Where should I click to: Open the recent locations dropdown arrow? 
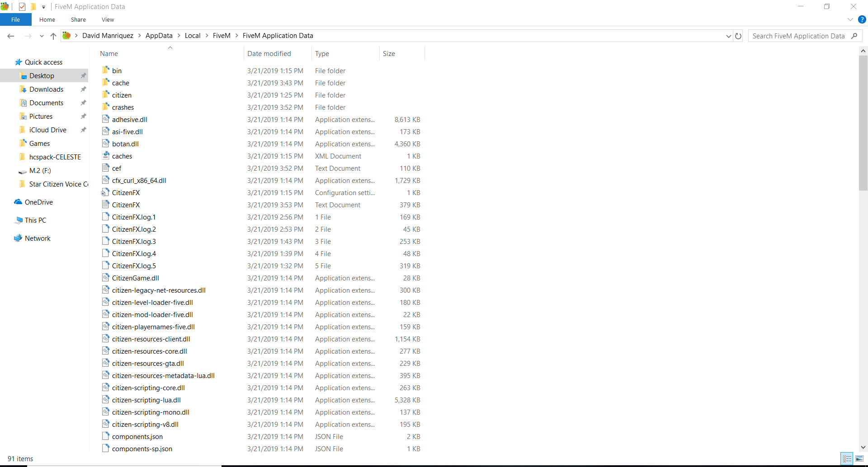pos(42,36)
